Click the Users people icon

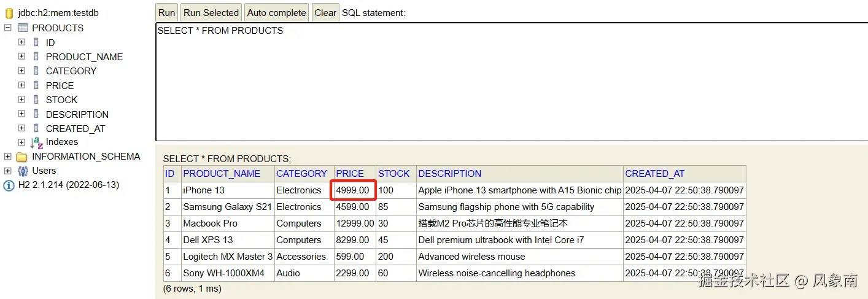pyautogui.click(x=23, y=171)
